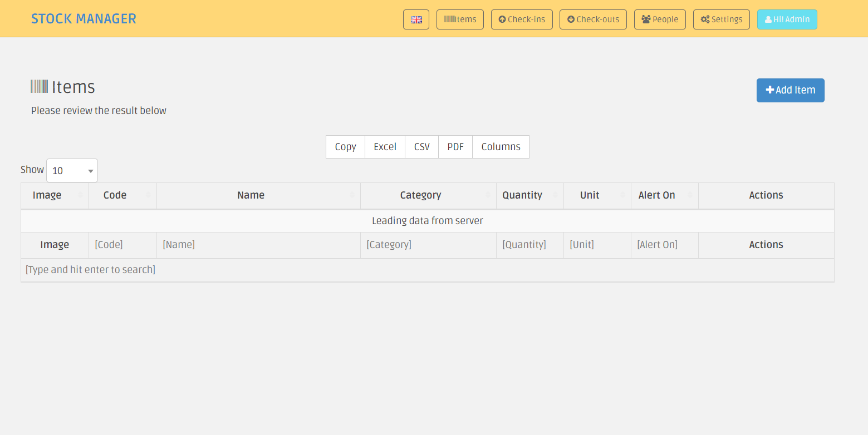Sort by Image column header
The image size is (868, 435).
click(x=55, y=196)
